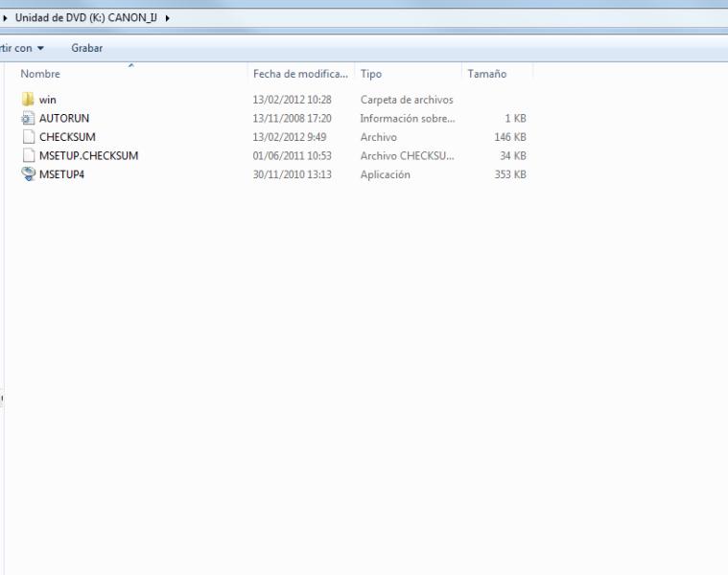Click type Información sobre...
728x575 pixels.
(408, 118)
